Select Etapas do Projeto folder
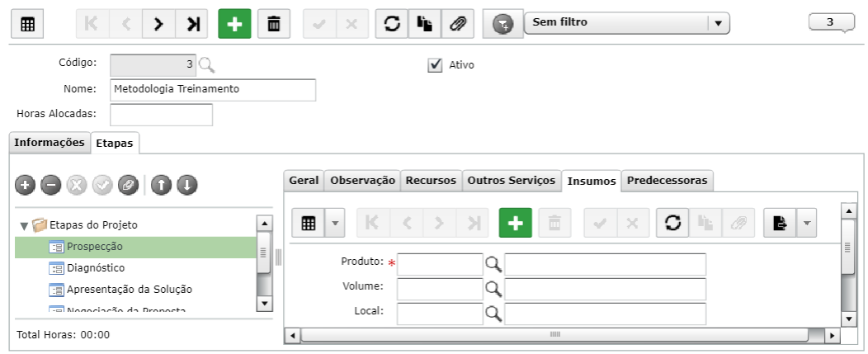 [85, 225]
